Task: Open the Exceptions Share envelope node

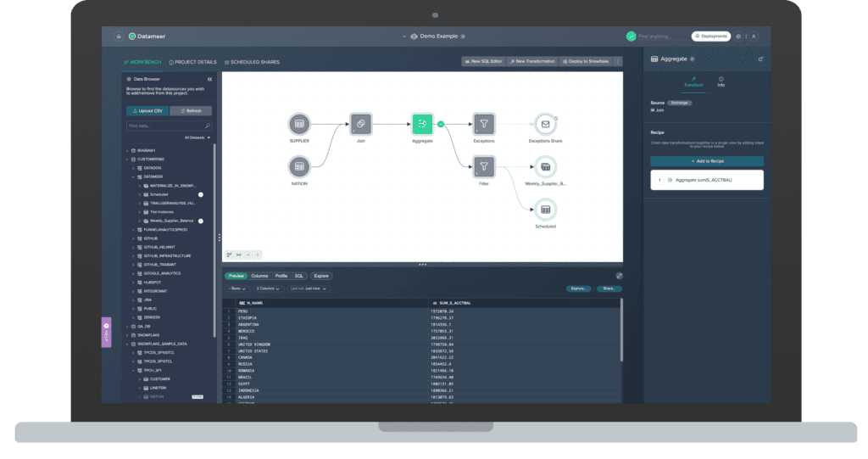Action: [545, 124]
